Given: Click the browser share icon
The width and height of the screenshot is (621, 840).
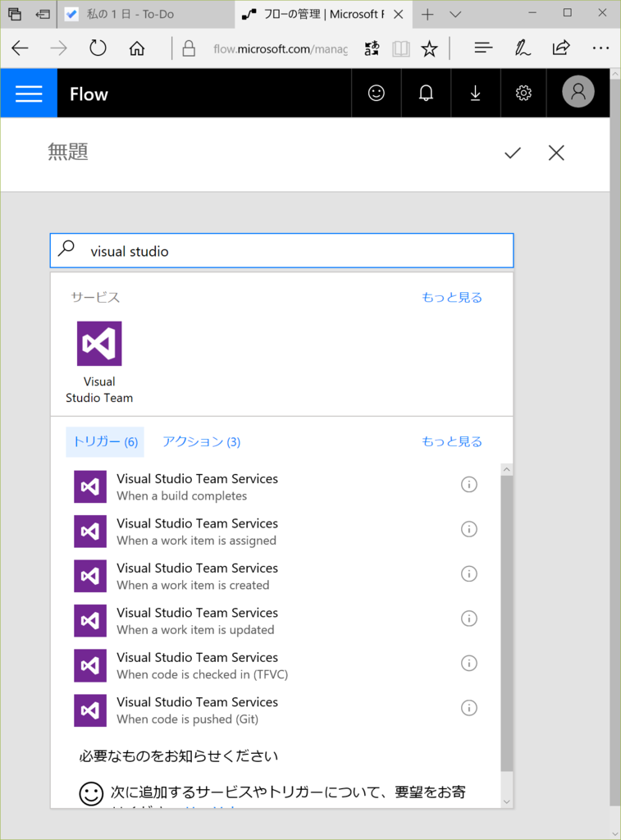Looking at the screenshot, I should point(561,48).
